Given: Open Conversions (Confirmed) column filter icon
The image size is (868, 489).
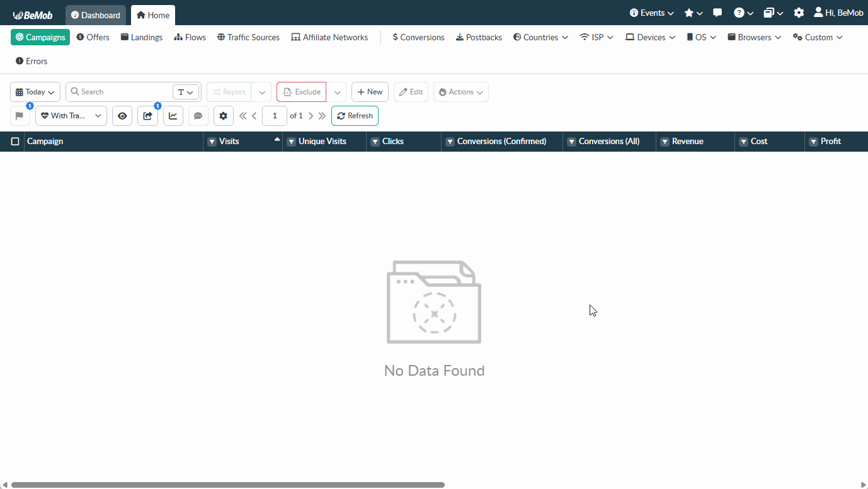Looking at the screenshot, I should pyautogui.click(x=450, y=142).
